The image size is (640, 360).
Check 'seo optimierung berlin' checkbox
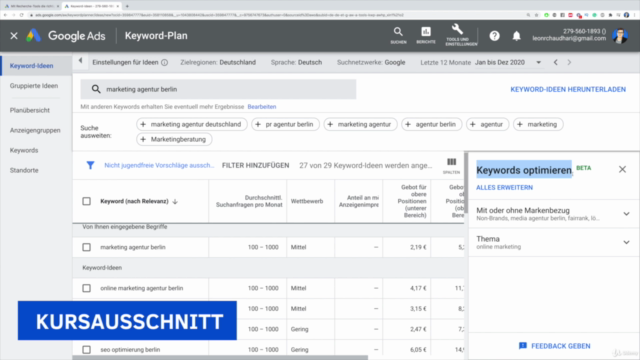(87, 349)
